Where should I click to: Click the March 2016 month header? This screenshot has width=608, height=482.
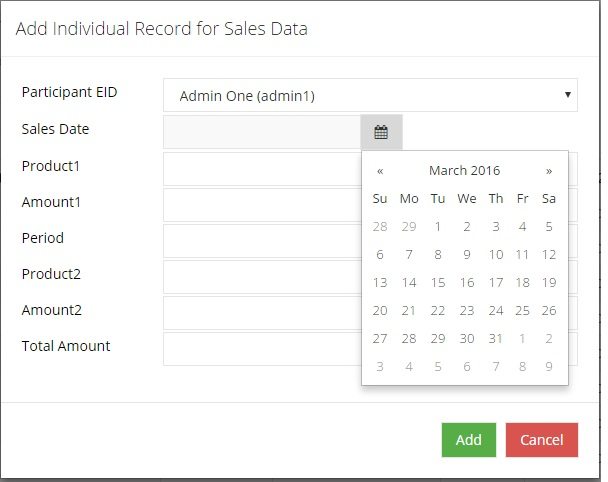465,171
